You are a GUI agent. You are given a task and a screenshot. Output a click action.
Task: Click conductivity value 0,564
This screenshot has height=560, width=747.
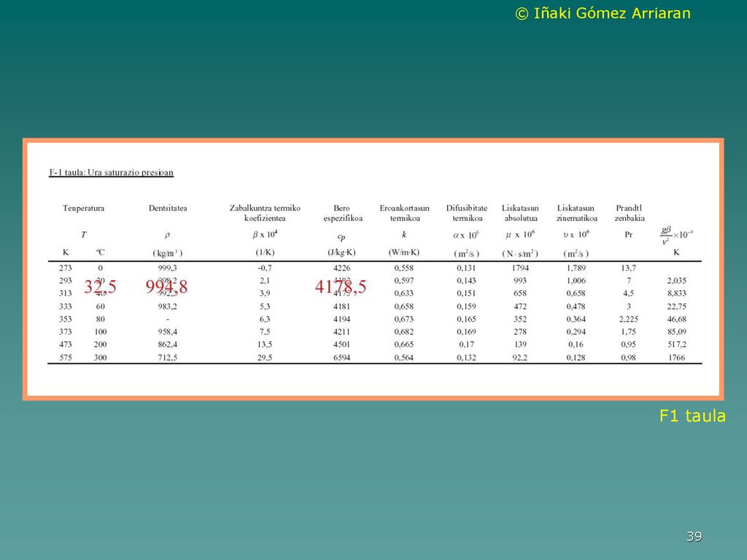(404, 357)
